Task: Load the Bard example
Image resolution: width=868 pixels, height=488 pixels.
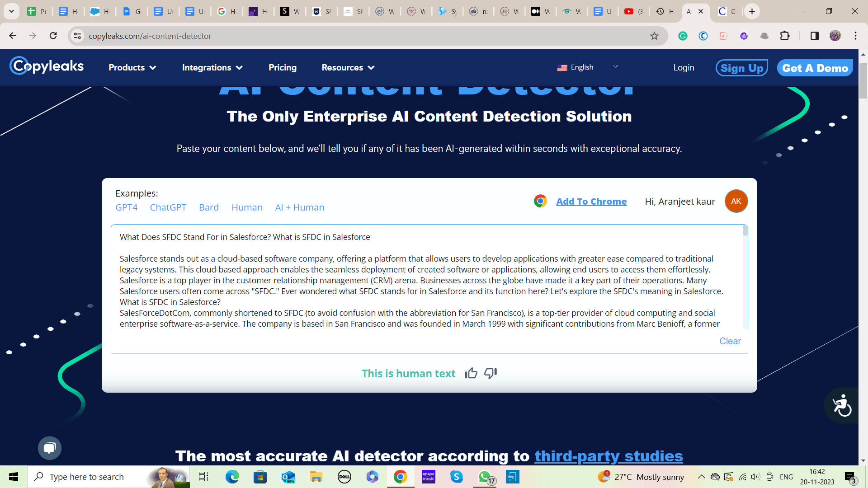Action: coord(208,207)
